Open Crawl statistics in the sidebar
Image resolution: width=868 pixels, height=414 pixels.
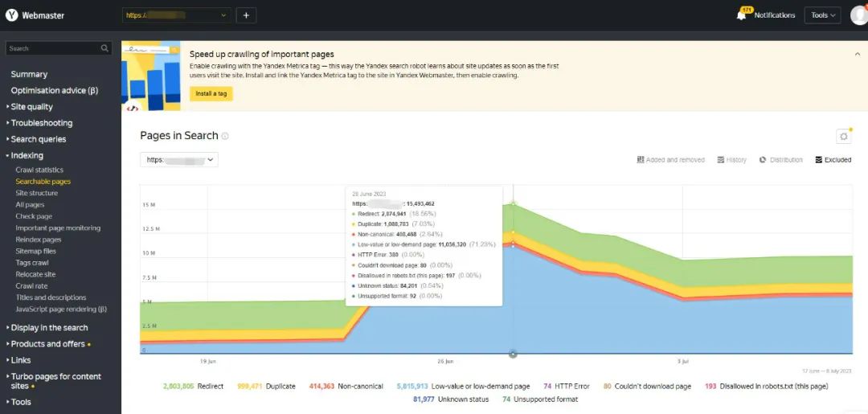[x=39, y=170]
